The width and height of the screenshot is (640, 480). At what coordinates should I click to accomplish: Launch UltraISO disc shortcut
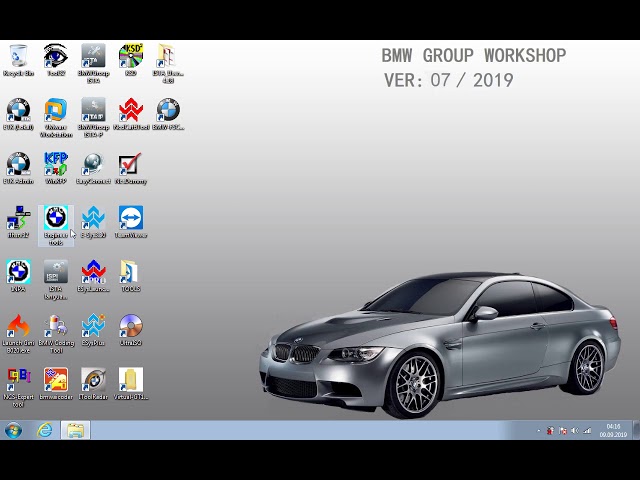[x=131, y=330]
